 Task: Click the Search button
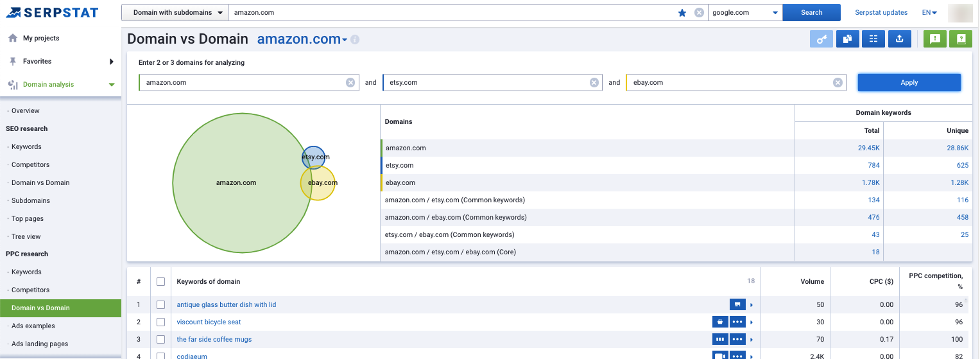tap(812, 13)
